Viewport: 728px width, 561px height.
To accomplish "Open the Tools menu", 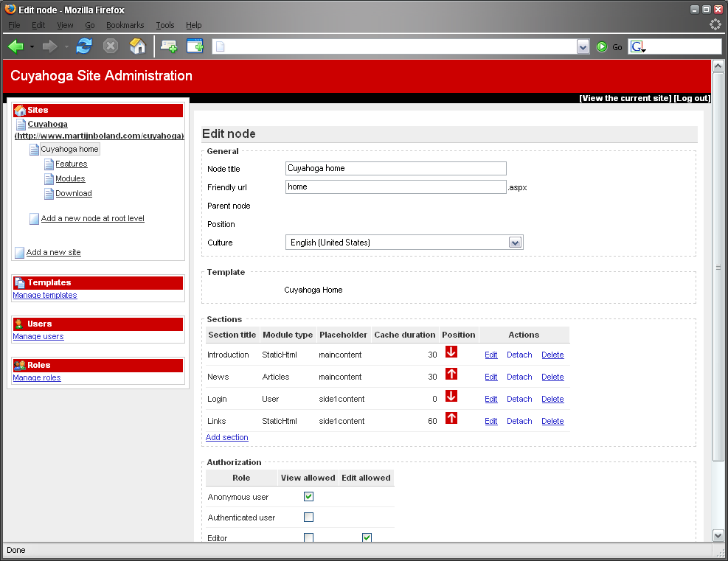I will click(165, 25).
